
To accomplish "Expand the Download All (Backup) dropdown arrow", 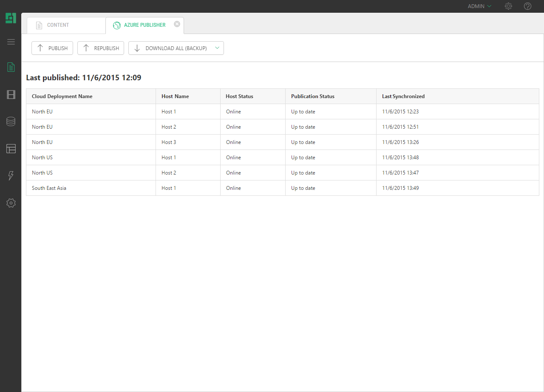I will pos(217,48).
